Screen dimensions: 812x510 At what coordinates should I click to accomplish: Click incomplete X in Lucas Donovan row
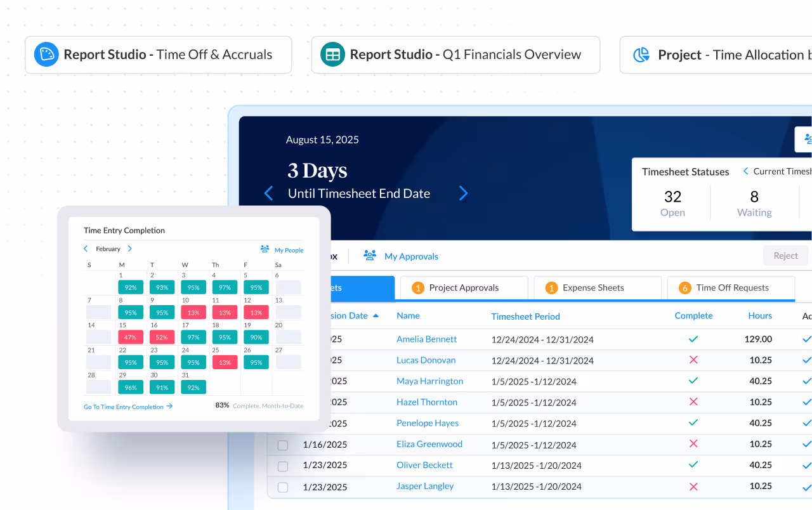[x=693, y=360]
